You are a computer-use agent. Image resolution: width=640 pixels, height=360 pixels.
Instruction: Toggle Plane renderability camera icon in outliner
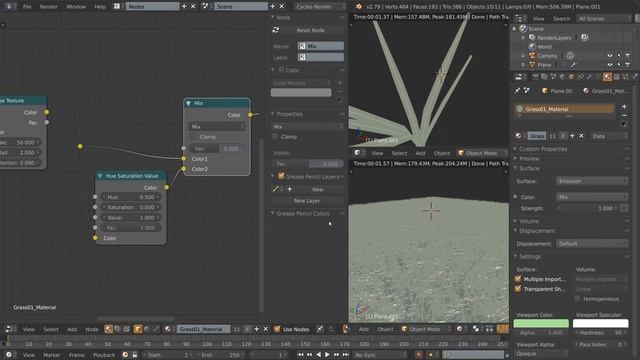pyautogui.click(x=628, y=65)
